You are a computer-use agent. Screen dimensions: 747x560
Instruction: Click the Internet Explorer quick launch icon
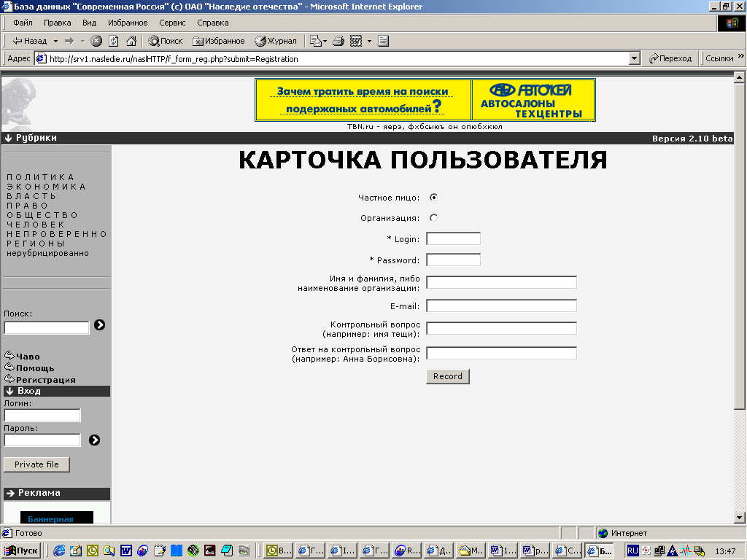(x=59, y=551)
